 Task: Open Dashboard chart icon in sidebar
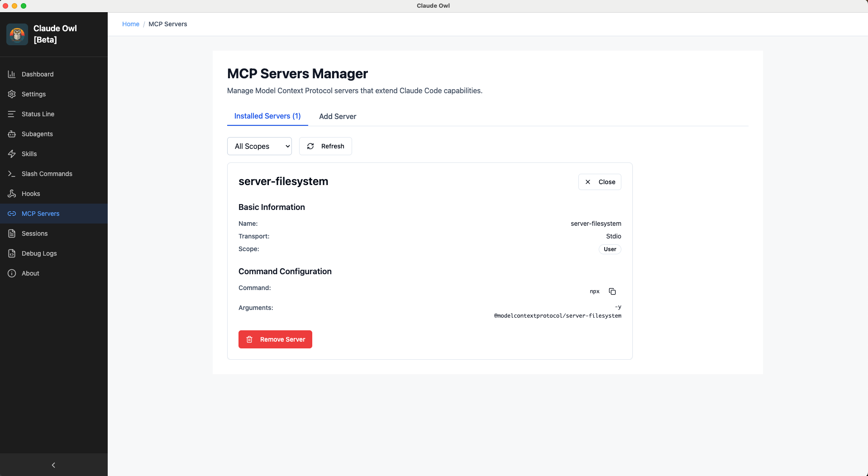[12, 74]
